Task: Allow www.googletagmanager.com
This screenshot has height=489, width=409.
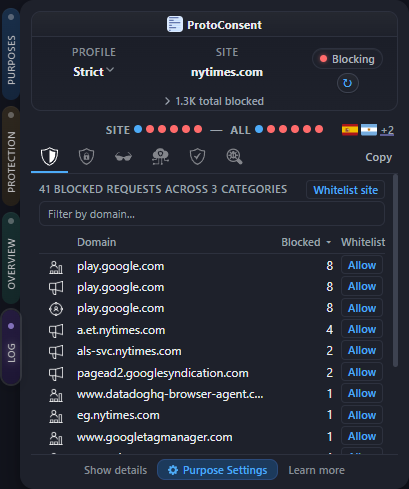Action: [x=362, y=436]
